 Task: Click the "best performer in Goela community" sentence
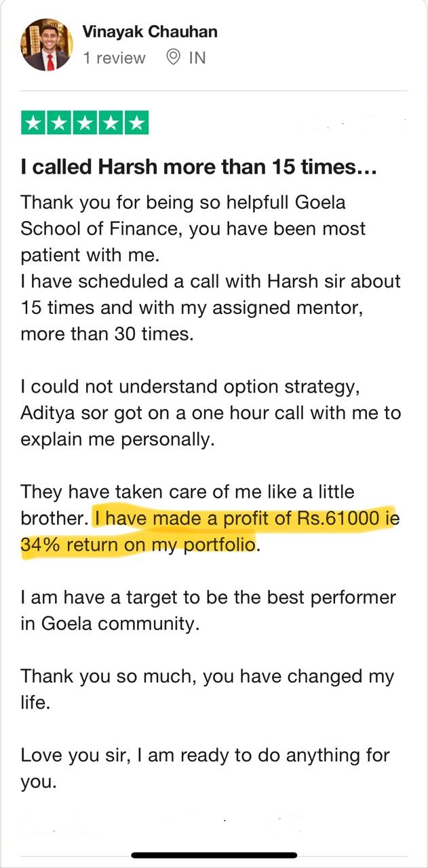coord(208,610)
